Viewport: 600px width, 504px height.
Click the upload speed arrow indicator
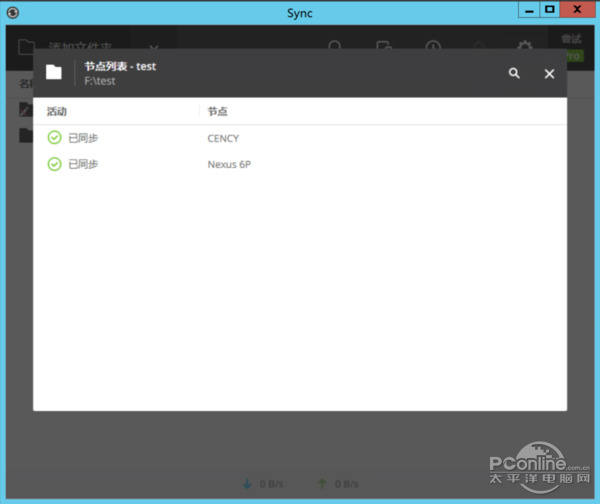(322, 484)
